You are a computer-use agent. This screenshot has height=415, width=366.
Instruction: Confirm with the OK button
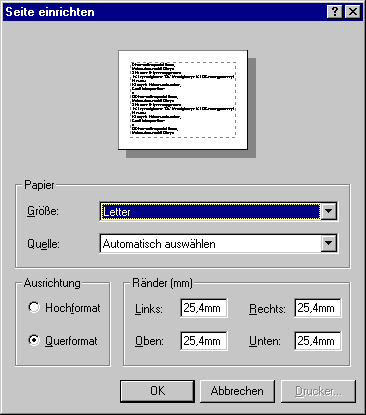[157, 391]
